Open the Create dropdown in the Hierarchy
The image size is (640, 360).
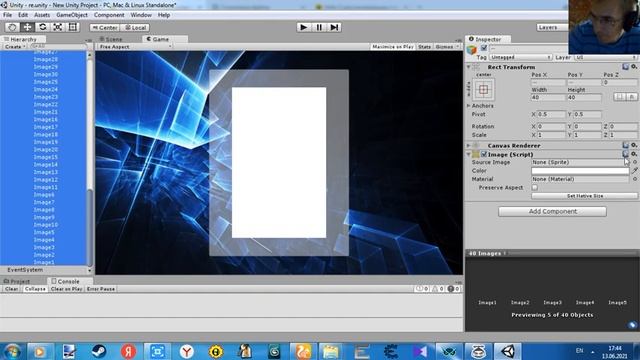14,47
